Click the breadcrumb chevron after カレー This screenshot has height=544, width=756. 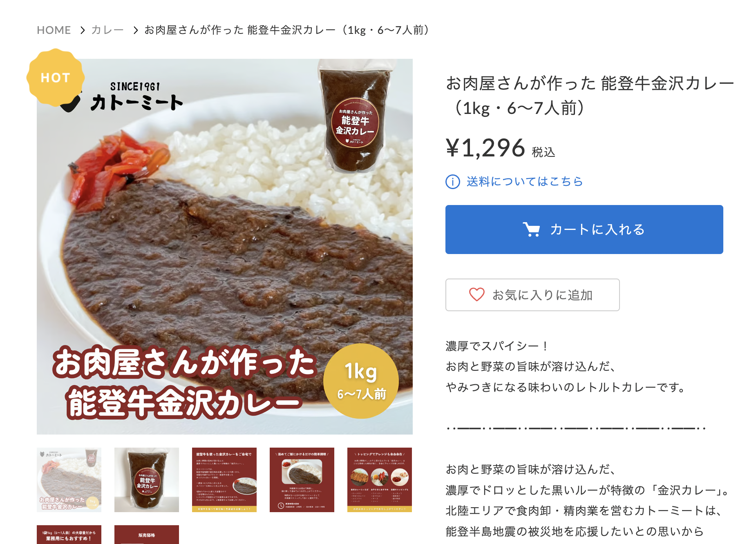coord(136,30)
